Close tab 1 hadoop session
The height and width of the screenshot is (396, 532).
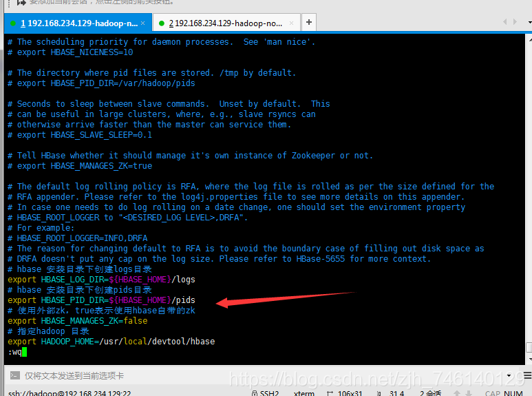(x=143, y=23)
